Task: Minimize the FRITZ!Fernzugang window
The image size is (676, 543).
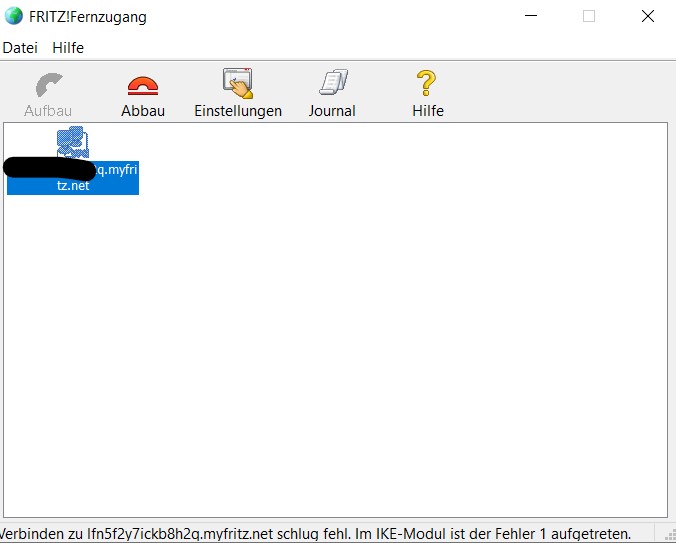Action: [531, 16]
